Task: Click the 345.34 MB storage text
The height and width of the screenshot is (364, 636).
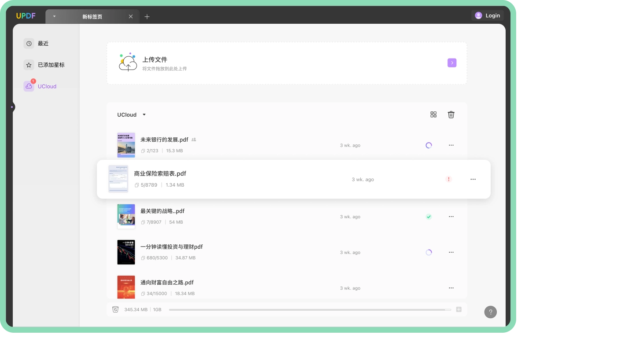Action: 136,310
